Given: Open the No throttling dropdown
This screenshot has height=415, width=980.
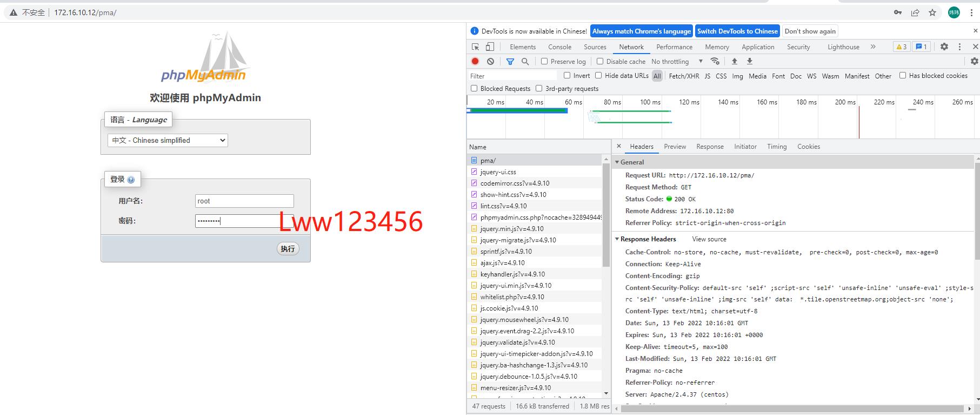Looking at the screenshot, I should (677, 62).
